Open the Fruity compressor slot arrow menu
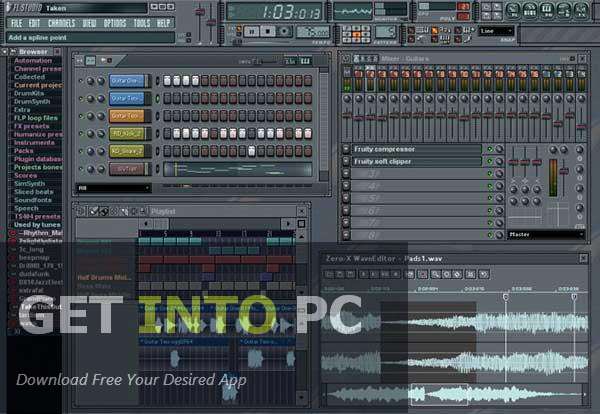 pyautogui.click(x=346, y=149)
